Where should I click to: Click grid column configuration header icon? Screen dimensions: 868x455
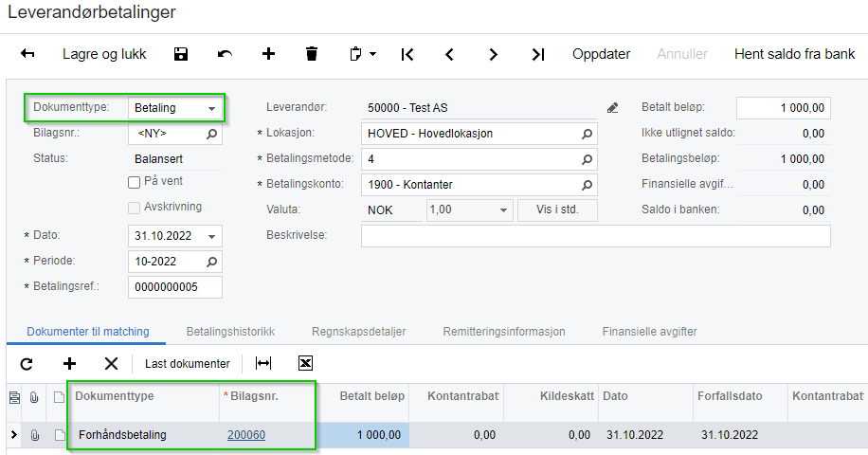click(14, 397)
